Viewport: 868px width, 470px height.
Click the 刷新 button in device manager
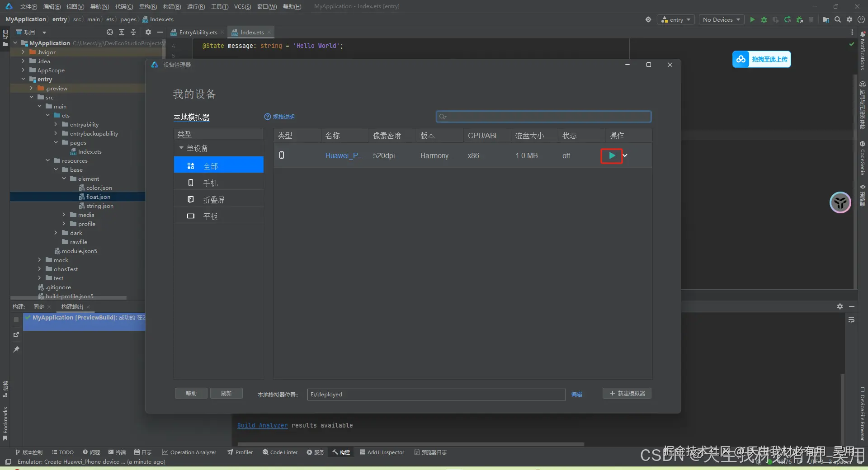click(226, 393)
